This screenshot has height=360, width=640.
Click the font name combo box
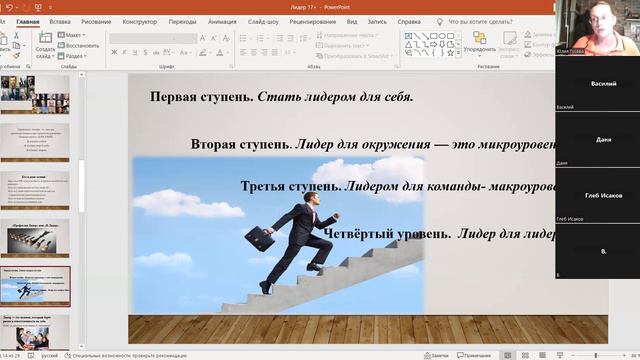pos(141,38)
